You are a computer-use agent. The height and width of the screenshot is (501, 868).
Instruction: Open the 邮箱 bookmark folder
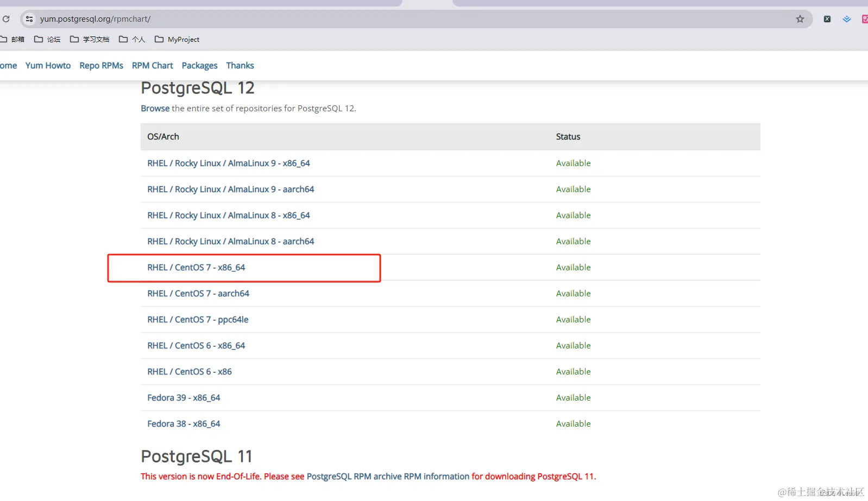[x=12, y=39]
